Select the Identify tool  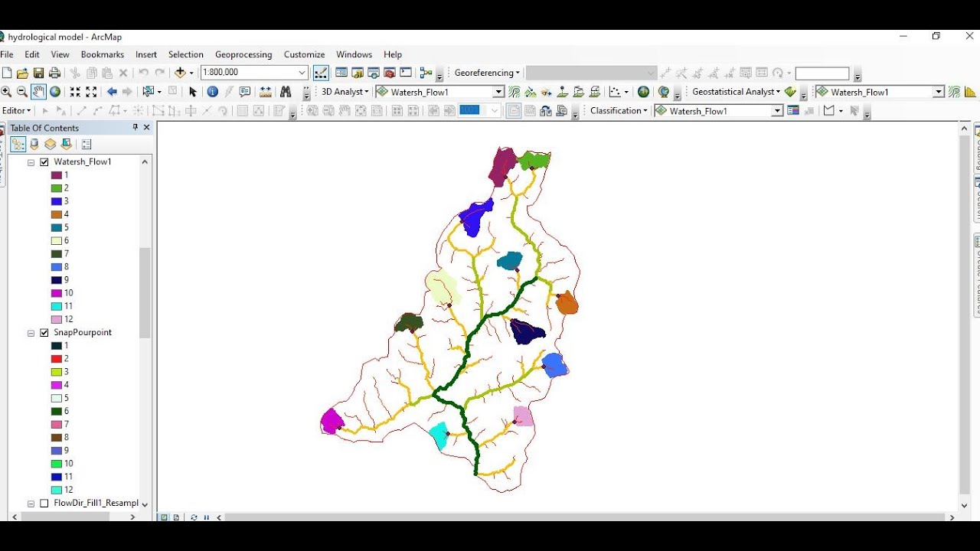(x=213, y=92)
